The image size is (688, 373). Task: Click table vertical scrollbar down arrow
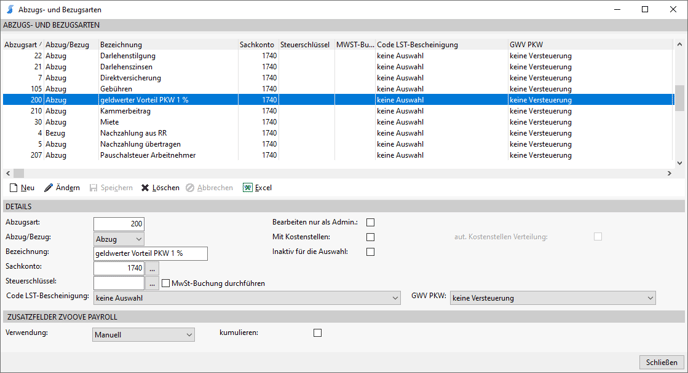[679, 163]
